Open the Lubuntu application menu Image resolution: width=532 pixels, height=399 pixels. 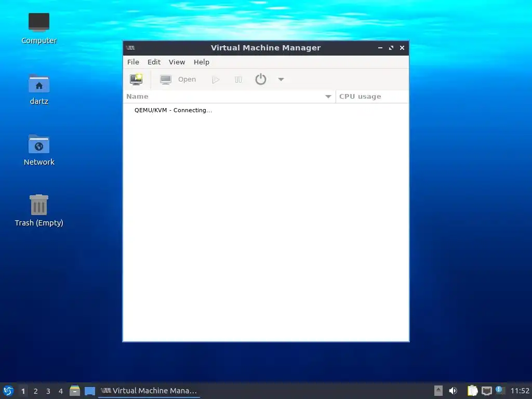tap(8, 391)
